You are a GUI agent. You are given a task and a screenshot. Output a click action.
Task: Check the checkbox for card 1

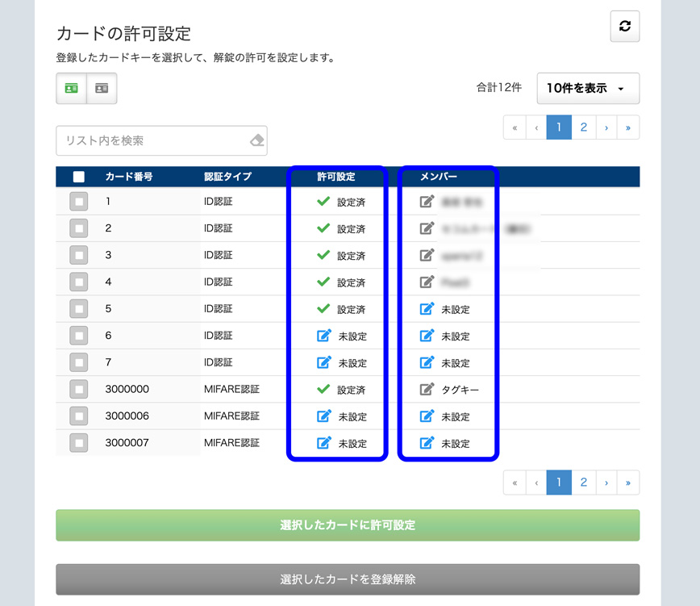point(79,202)
